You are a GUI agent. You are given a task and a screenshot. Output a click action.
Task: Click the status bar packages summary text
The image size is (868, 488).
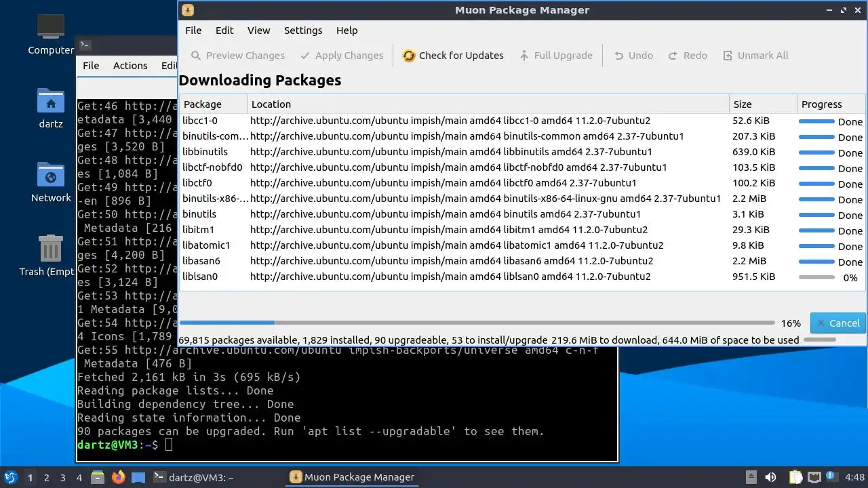click(489, 340)
